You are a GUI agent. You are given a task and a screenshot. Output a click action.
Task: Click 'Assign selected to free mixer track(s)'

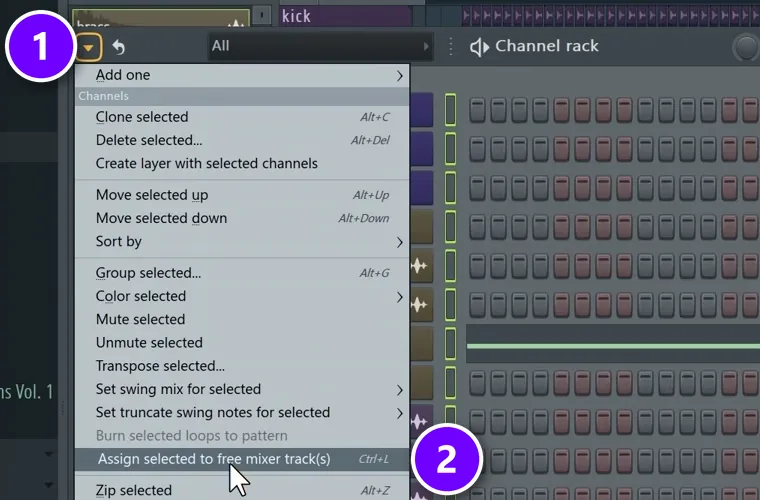coord(242,459)
